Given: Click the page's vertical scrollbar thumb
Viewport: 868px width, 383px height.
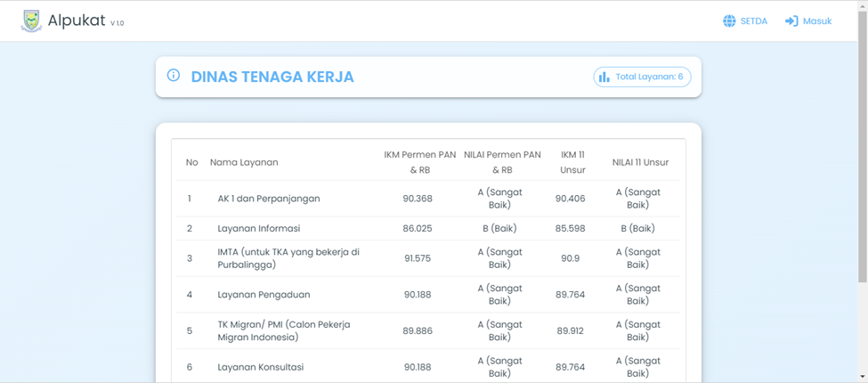Looking at the screenshot, I should [x=862, y=143].
